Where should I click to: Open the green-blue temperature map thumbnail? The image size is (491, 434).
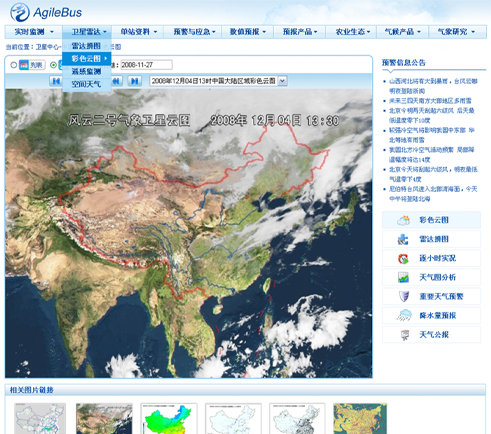(x=169, y=418)
